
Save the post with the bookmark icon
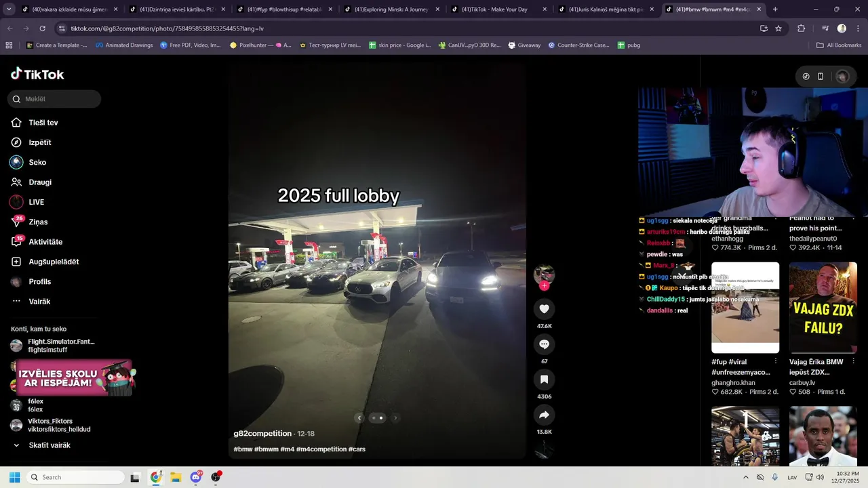pyautogui.click(x=544, y=380)
